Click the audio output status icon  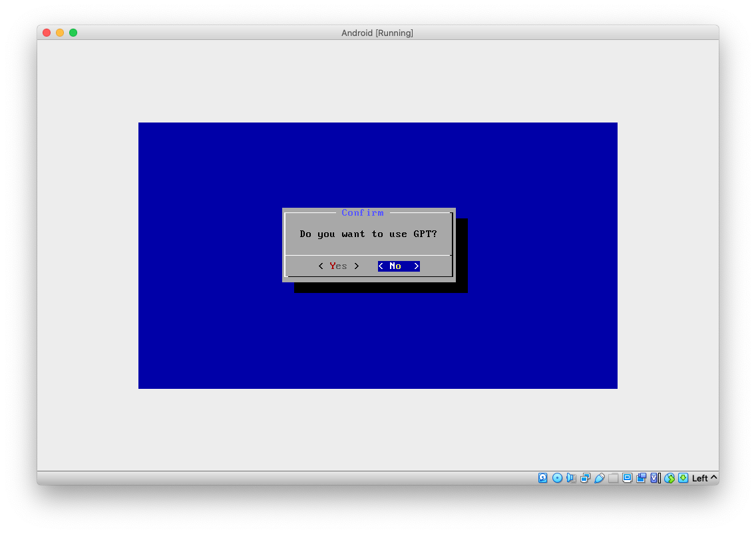click(x=571, y=477)
